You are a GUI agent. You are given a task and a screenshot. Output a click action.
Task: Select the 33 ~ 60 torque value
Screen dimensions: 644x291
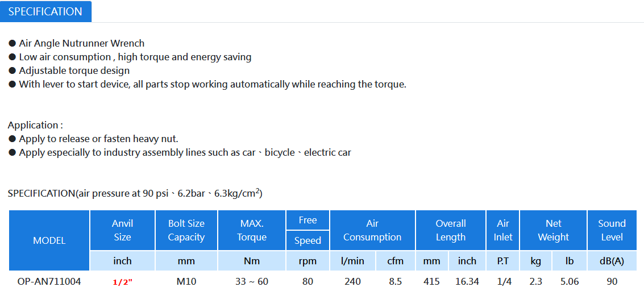(252, 281)
